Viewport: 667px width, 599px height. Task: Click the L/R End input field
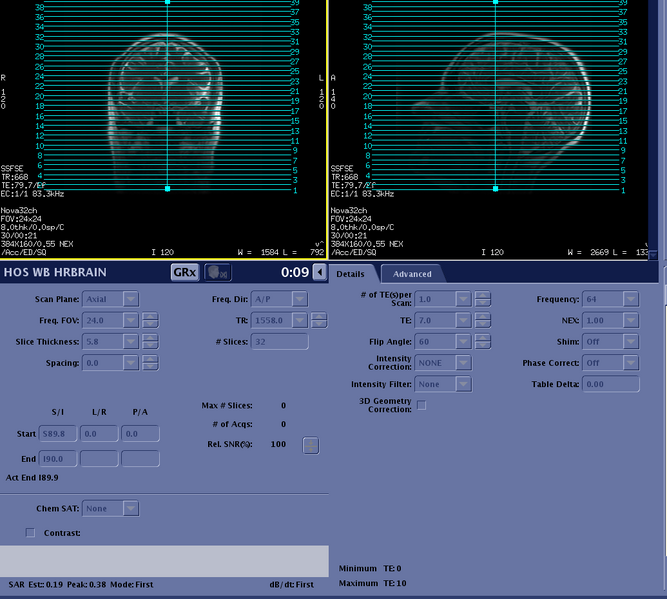coord(99,459)
